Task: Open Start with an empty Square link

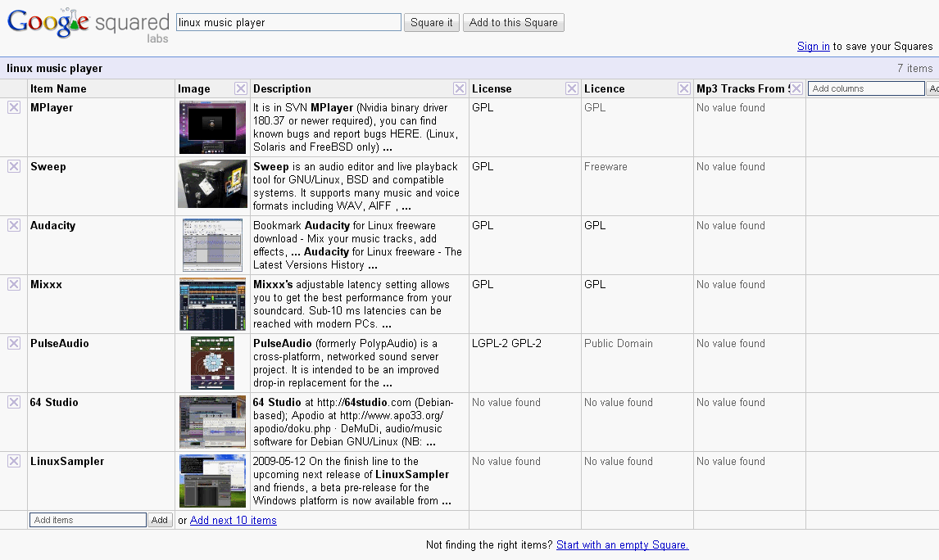Action: [622, 545]
